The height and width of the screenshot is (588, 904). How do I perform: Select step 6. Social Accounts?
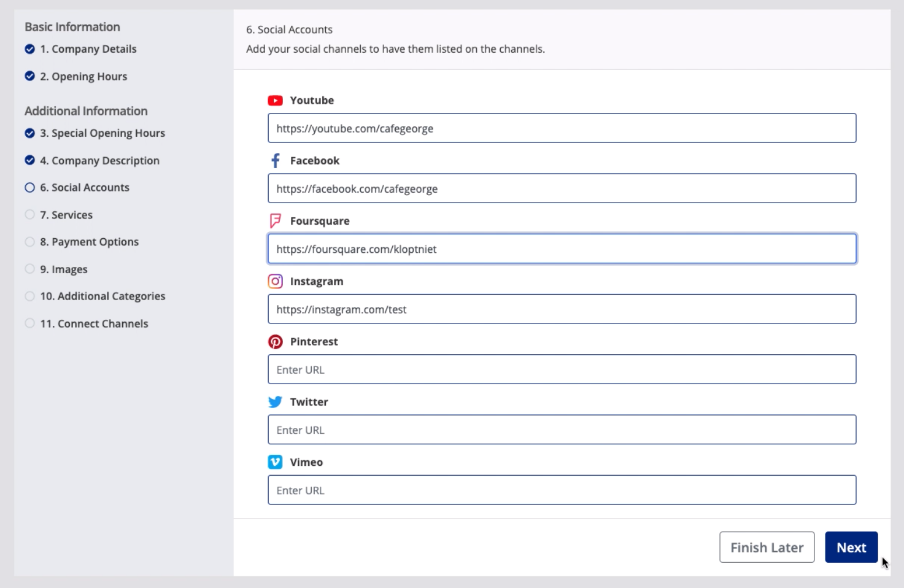pos(85,188)
